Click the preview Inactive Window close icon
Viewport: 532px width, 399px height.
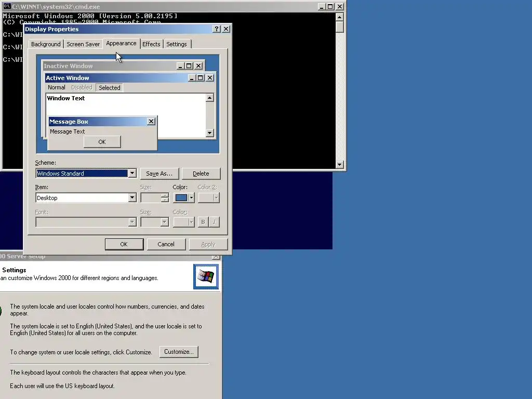click(x=198, y=66)
